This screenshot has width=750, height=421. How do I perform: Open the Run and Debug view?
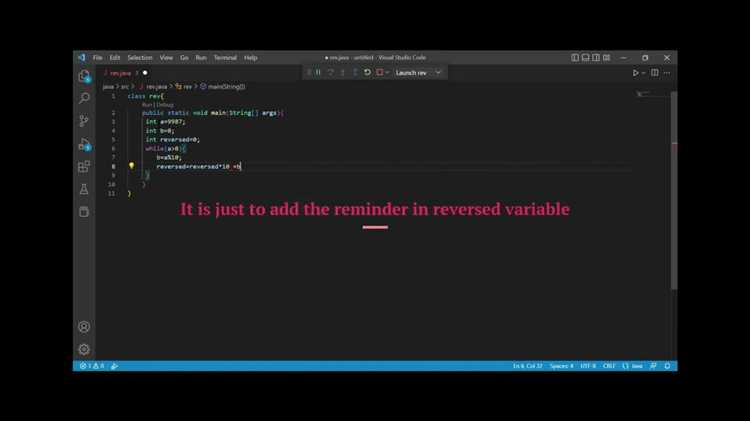pos(84,144)
